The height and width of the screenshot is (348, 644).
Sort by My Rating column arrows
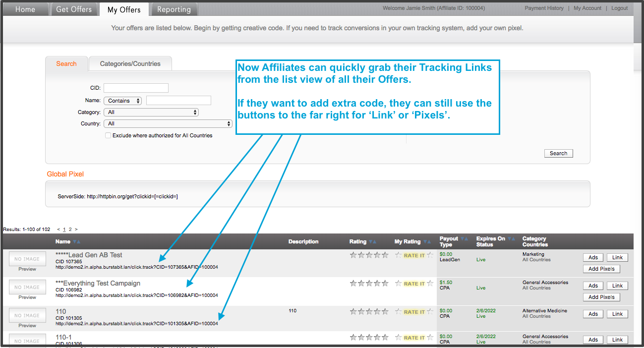tap(426, 242)
